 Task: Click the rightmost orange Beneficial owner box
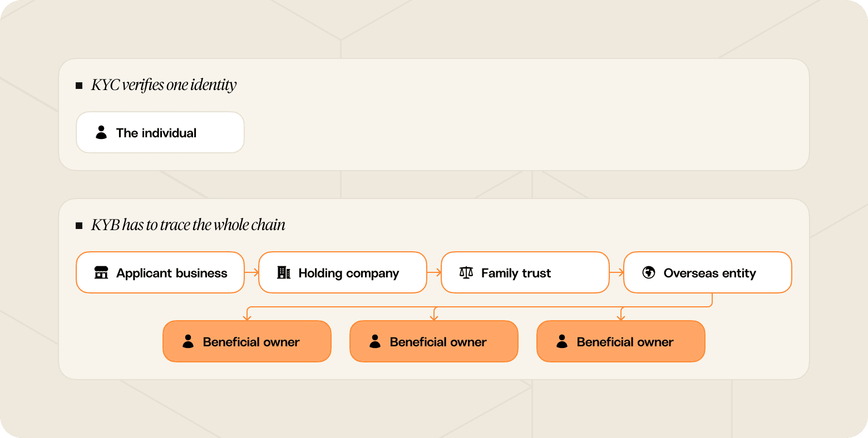pyautogui.click(x=621, y=341)
